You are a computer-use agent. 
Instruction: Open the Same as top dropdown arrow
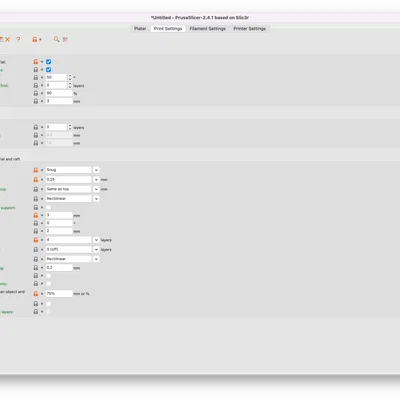96,189
